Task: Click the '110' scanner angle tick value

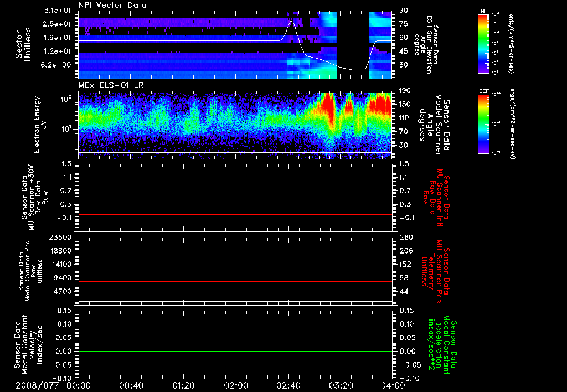Action: pos(405,118)
